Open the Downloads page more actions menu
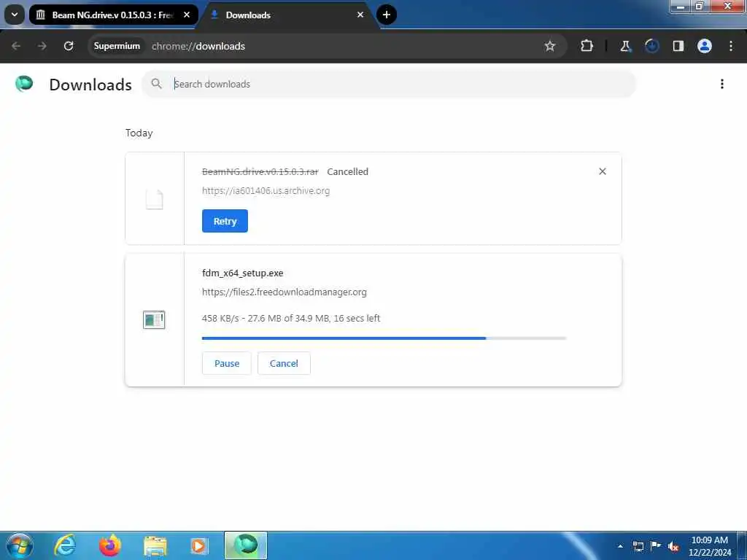The height and width of the screenshot is (560, 747). 721,85
